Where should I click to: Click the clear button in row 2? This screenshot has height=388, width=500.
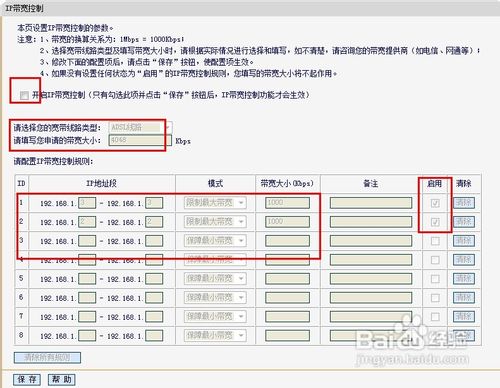(x=464, y=222)
